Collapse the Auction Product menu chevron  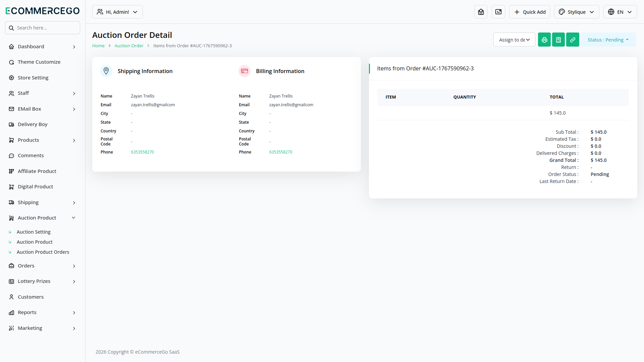pos(74,218)
